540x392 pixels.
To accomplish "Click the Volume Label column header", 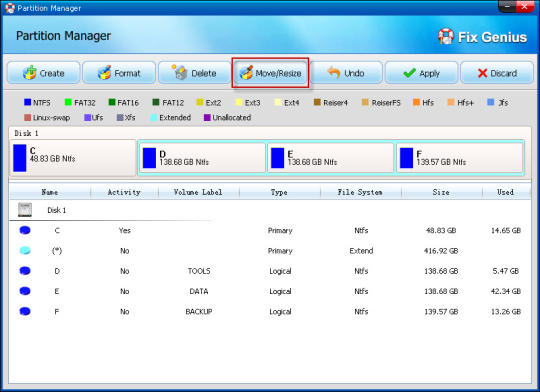I will tap(198, 192).
